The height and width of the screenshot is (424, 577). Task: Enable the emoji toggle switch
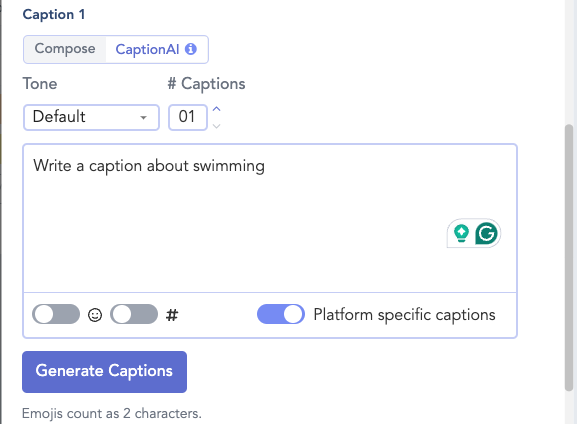tap(56, 314)
